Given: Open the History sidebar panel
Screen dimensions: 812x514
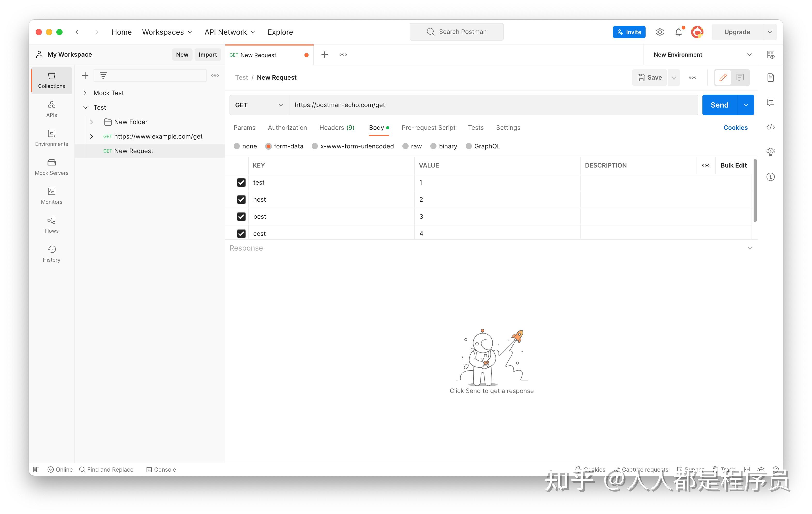Looking at the screenshot, I should (x=51, y=254).
